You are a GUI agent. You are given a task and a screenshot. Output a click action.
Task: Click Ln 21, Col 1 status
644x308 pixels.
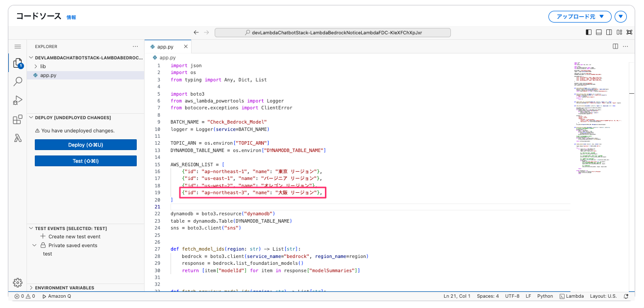coord(457,296)
